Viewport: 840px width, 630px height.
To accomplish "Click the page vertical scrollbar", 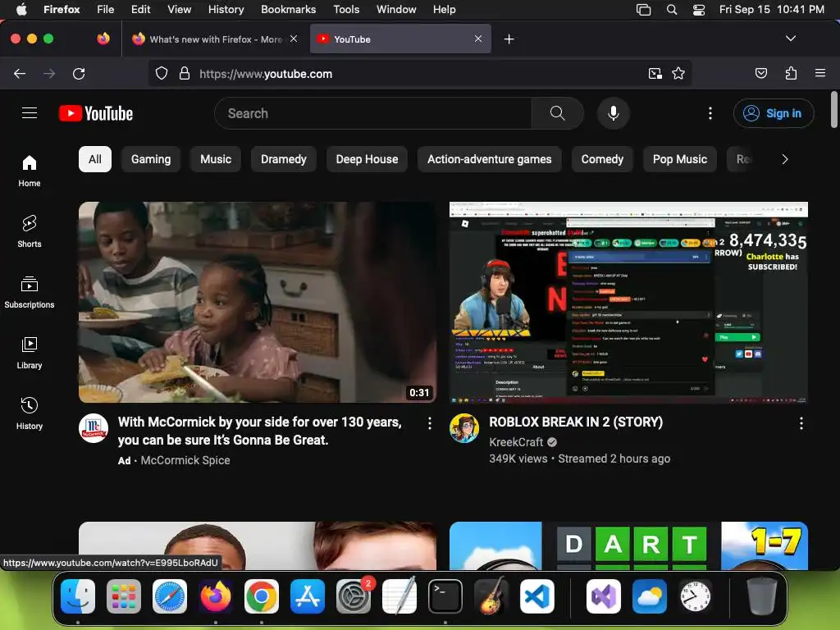I will coord(833,110).
